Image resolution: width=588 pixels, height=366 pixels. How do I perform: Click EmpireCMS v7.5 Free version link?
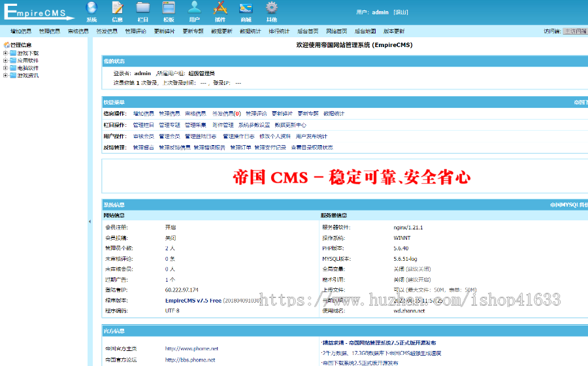(193, 301)
